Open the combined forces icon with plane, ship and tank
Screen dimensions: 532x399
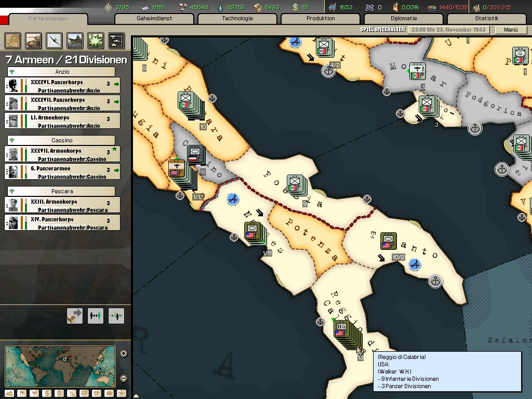[x=116, y=41]
